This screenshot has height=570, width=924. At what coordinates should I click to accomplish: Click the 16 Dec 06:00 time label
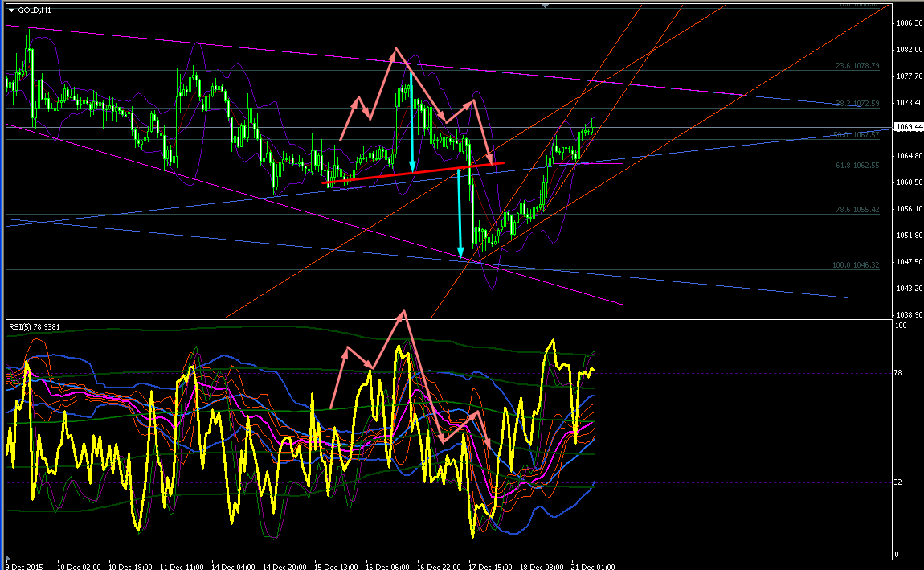(387, 567)
